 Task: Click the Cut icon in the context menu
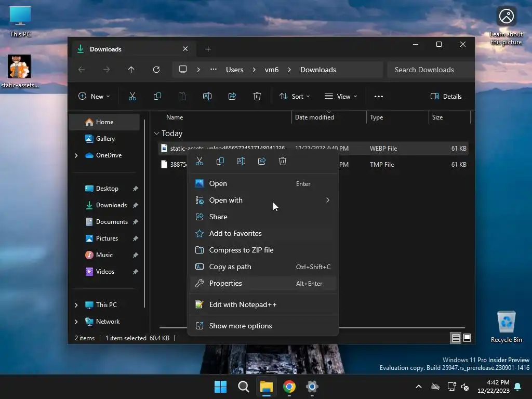[199, 161]
